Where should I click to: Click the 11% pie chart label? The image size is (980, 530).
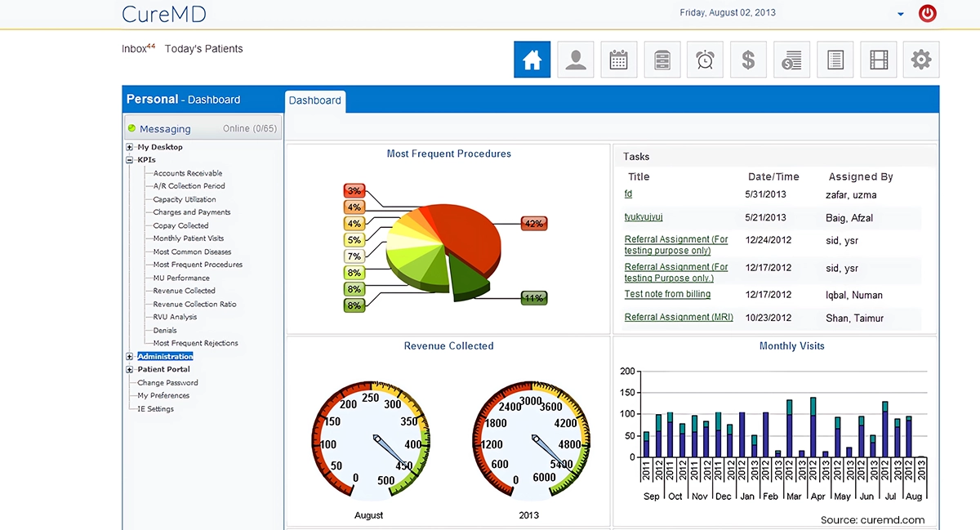click(534, 298)
